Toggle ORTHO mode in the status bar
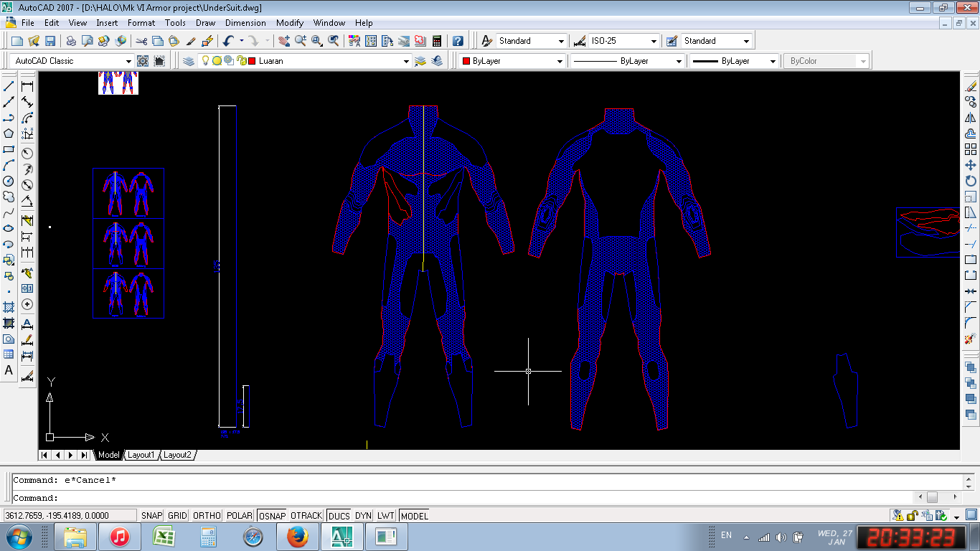The width and height of the screenshot is (980, 551). pyautogui.click(x=207, y=516)
